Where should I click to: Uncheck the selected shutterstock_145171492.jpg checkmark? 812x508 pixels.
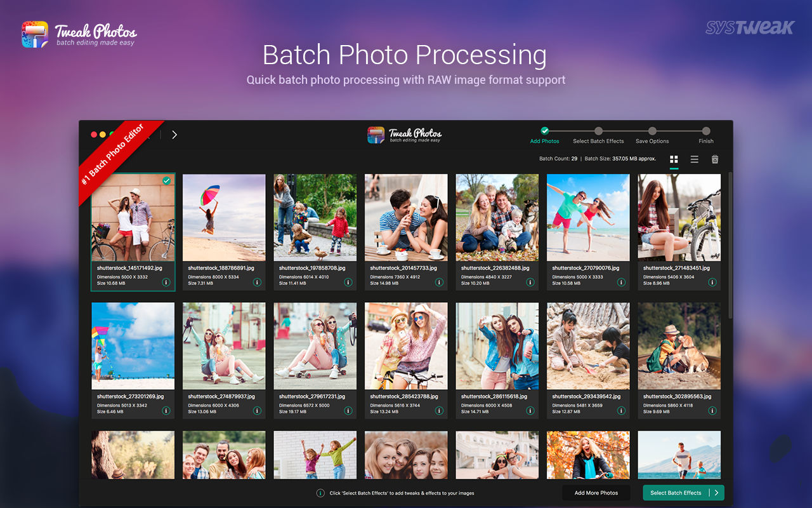click(166, 181)
